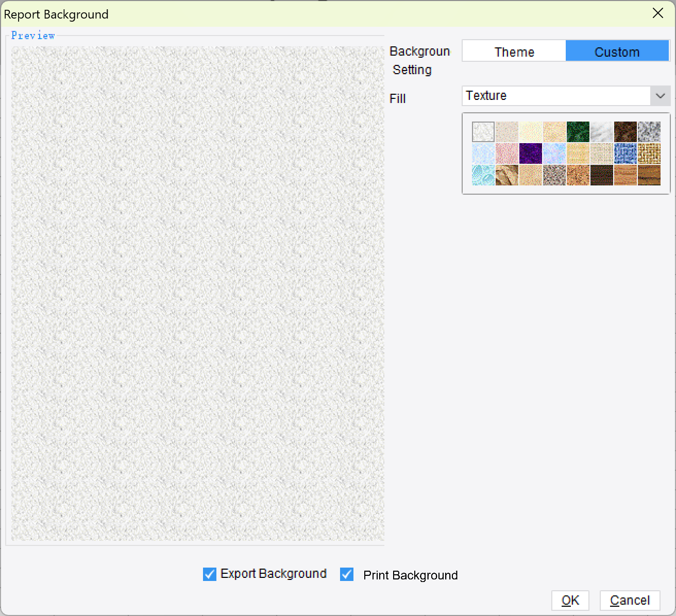Disable the Print Background checkbox

click(x=346, y=575)
